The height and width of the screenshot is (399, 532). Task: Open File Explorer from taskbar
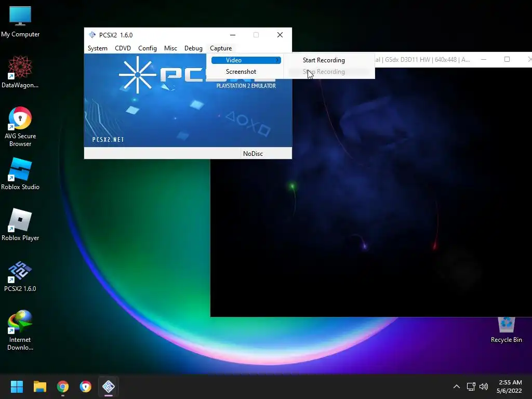(39, 387)
